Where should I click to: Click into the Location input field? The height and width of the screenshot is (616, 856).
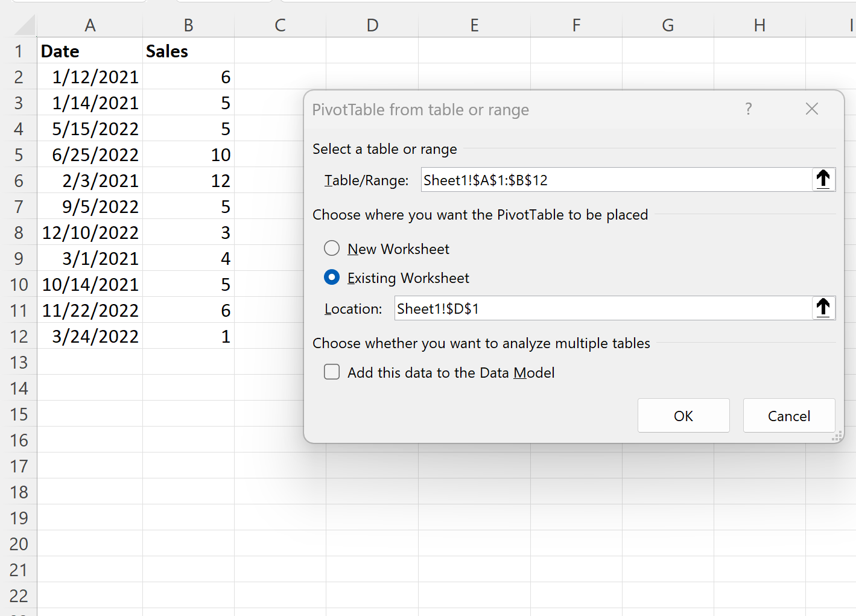(x=603, y=308)
